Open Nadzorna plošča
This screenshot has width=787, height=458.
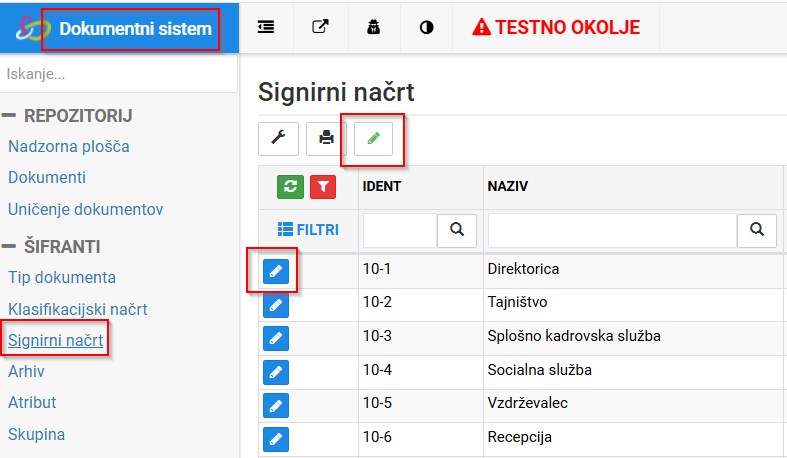click(69, 146)
